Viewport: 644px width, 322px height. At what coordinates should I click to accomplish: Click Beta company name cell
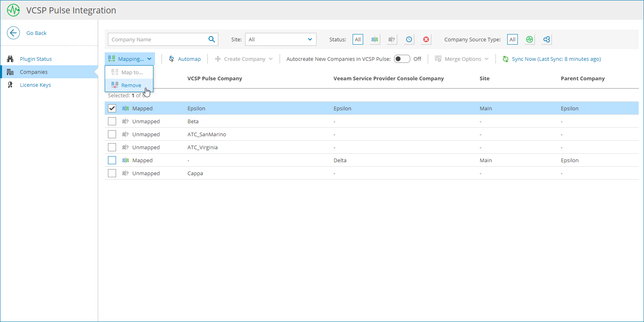193,121
